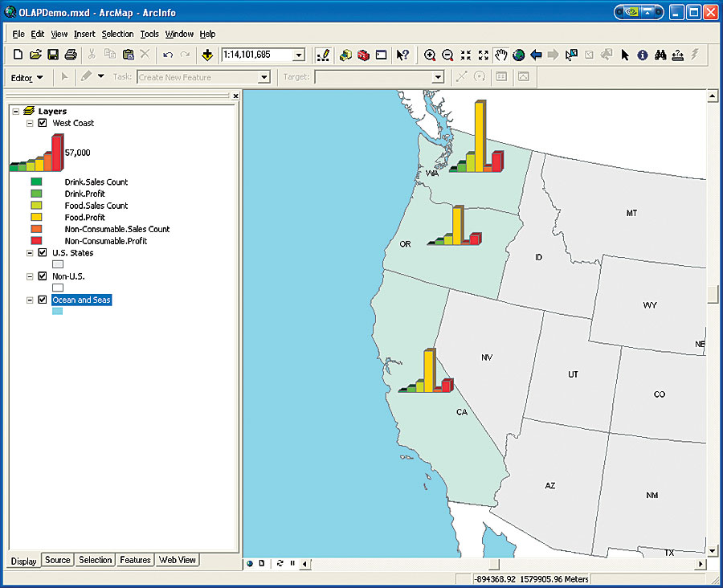Uncheck the Ocean and Seas layer checkbox
This screenshot has height=588, width=723.
click(x=43, y=300)
